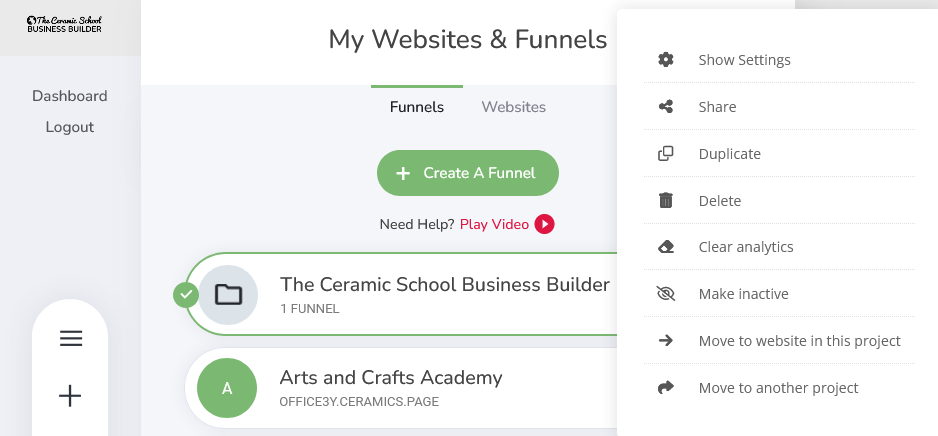
Task: Choose Move to another project menu entry
Action: (779, 388)
